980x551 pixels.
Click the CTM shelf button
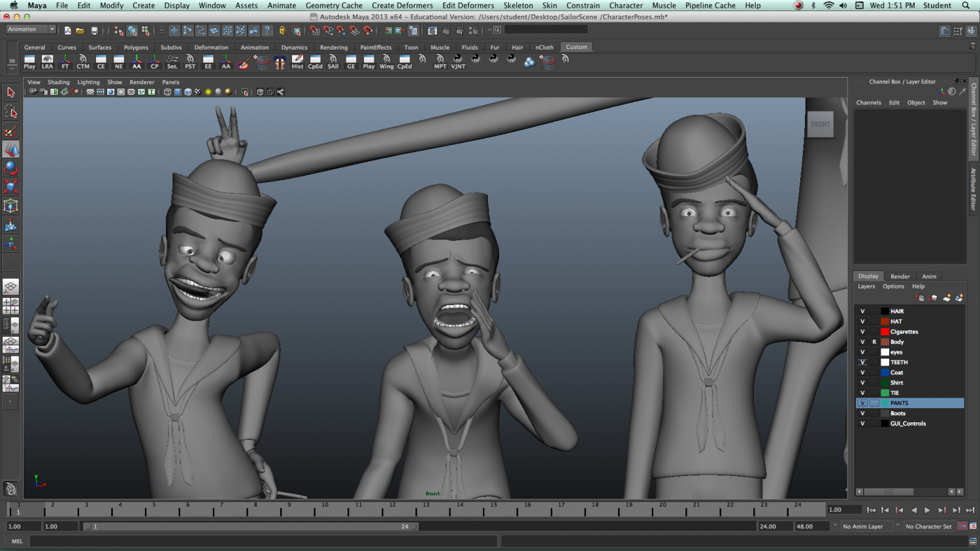pos(83,62)
